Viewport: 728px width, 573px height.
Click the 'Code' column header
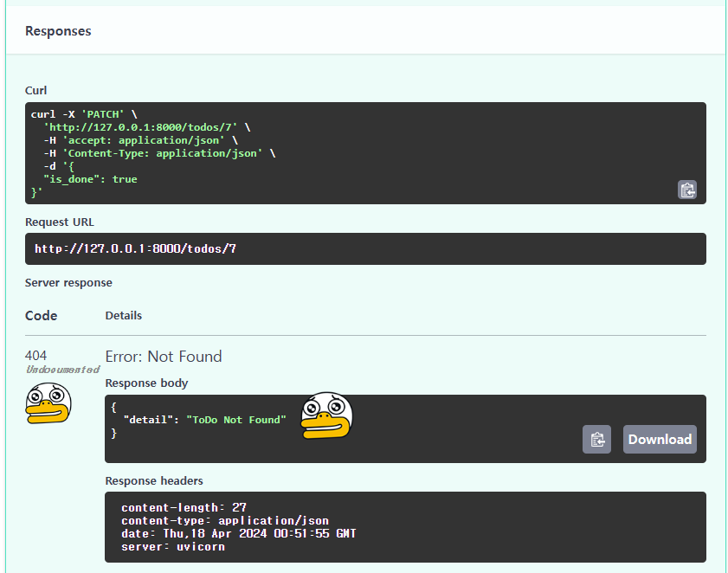41,316
